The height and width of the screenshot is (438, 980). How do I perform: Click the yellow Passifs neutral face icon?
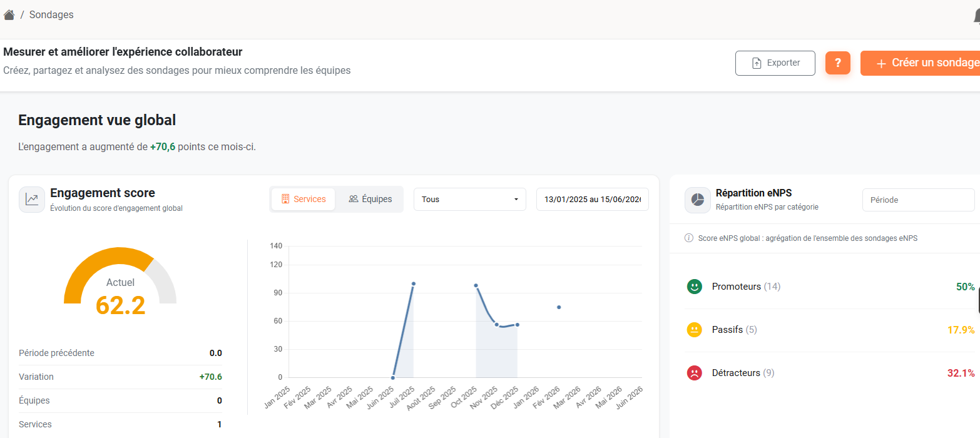(x=694, y=330)
